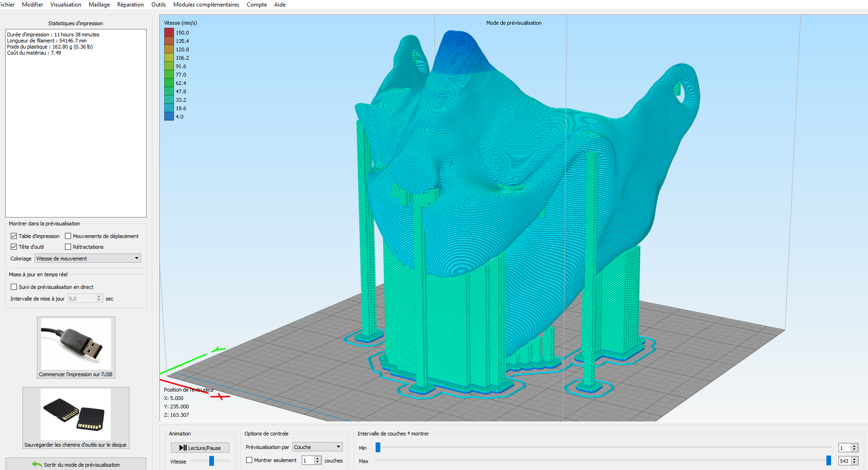
Task: Click the red 150.0 speed legend swatch
Action: (x=169, y=33)
